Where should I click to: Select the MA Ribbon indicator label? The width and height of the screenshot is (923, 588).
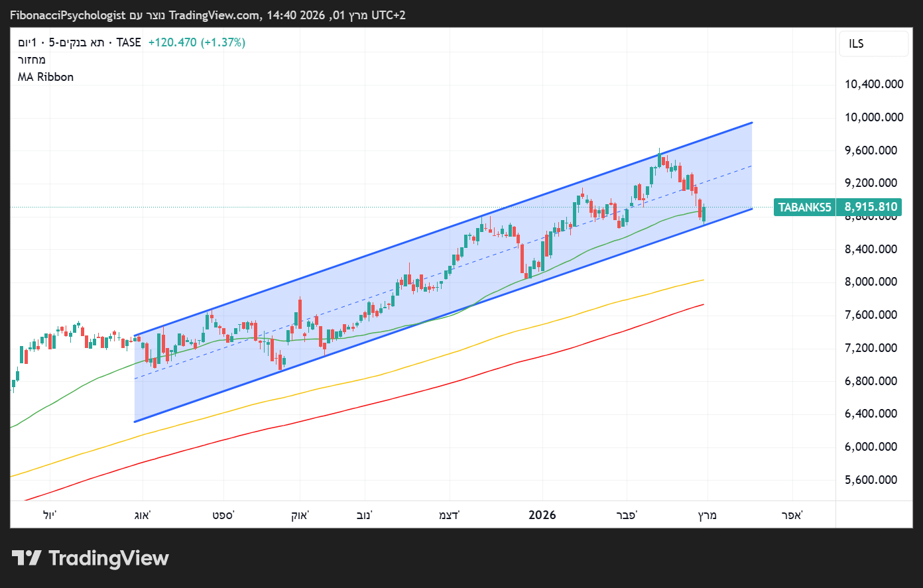(46, 77)
